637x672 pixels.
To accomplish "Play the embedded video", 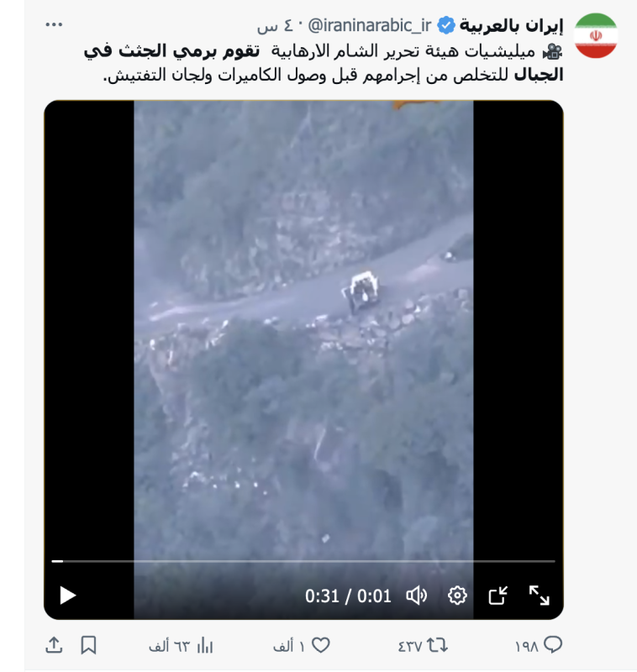I will pyautogui.click(x=67, y=596).
